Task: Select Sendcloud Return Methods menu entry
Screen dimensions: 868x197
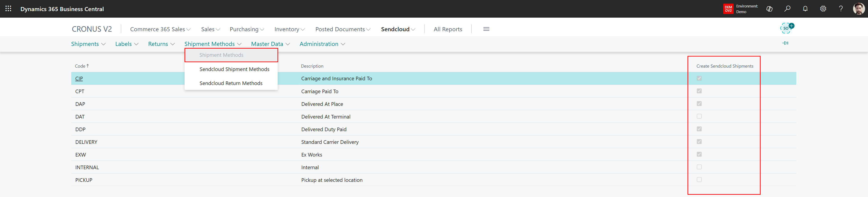Action: [231, 83]
